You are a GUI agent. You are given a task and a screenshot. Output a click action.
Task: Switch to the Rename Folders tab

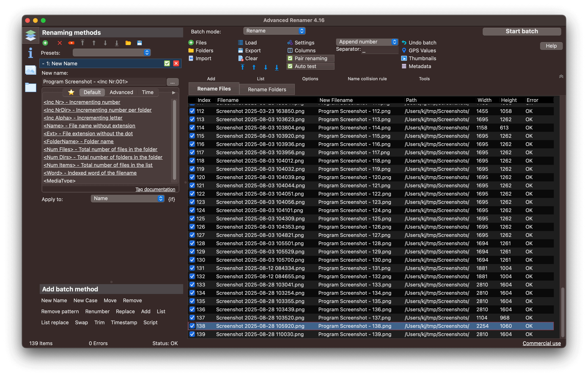(x=267, y=89)
